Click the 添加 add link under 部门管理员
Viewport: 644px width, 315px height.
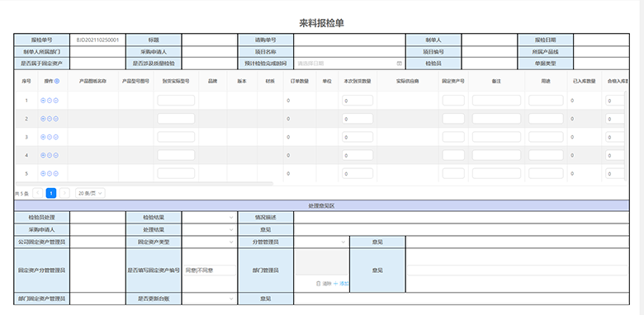[x=341, y=284]
